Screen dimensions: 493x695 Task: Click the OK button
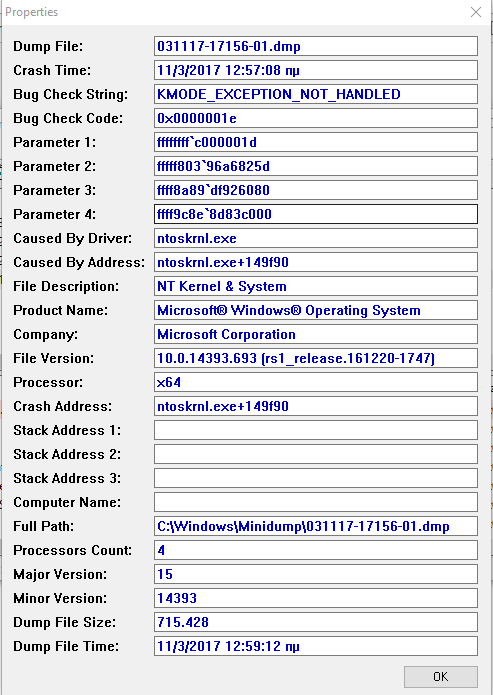pyautogui.click(x=441, y=676)
